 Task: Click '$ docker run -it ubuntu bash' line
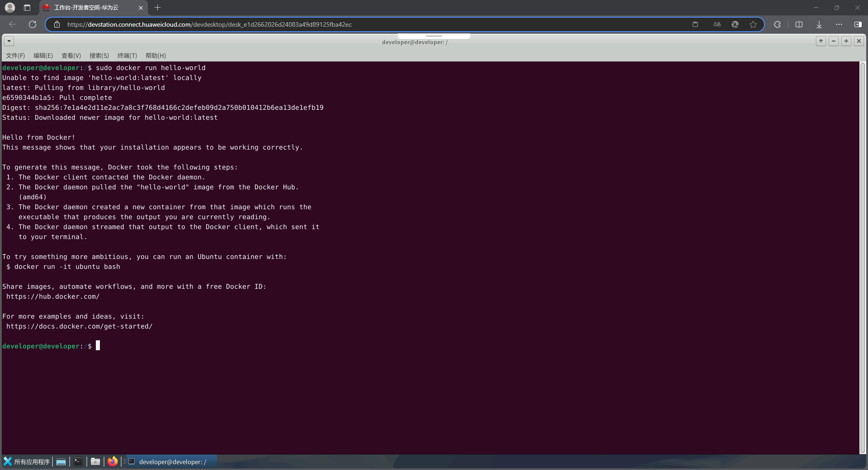[x=63, y=267]
